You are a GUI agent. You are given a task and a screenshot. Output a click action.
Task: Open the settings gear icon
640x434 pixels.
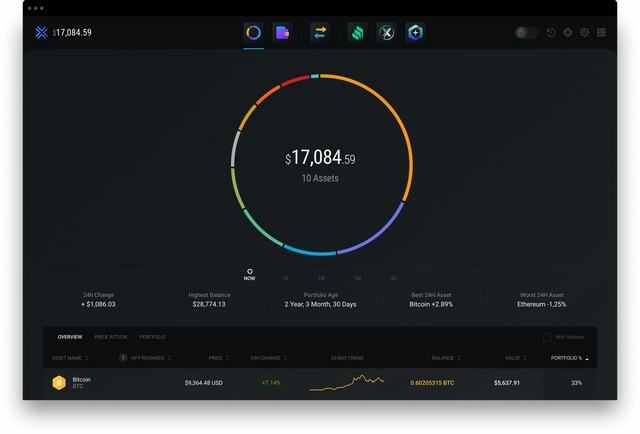coord(584,33)
